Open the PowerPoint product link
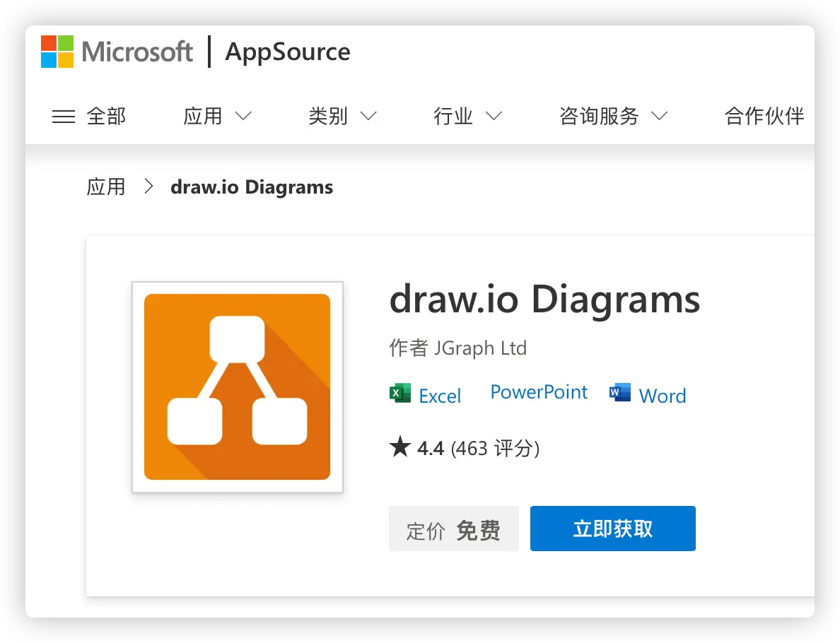The height and width of the screenshot is (643, 840). coord(539,392)
